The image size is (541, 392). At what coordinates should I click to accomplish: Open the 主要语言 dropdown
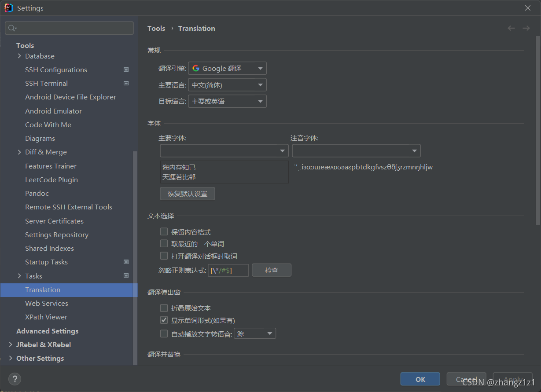(227, 85)
